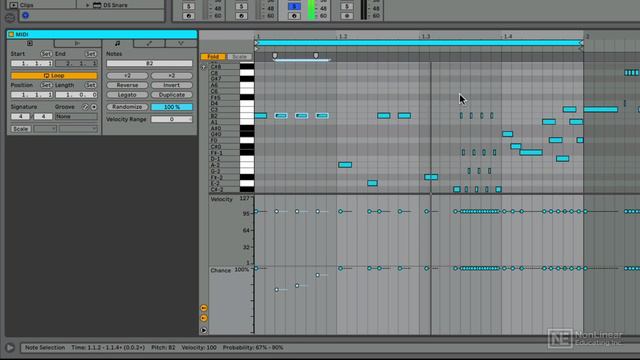Image resolution: width=640 pixels, height=360 pixels.
Task: Open the scale root note dropdown
Action: 45,129
